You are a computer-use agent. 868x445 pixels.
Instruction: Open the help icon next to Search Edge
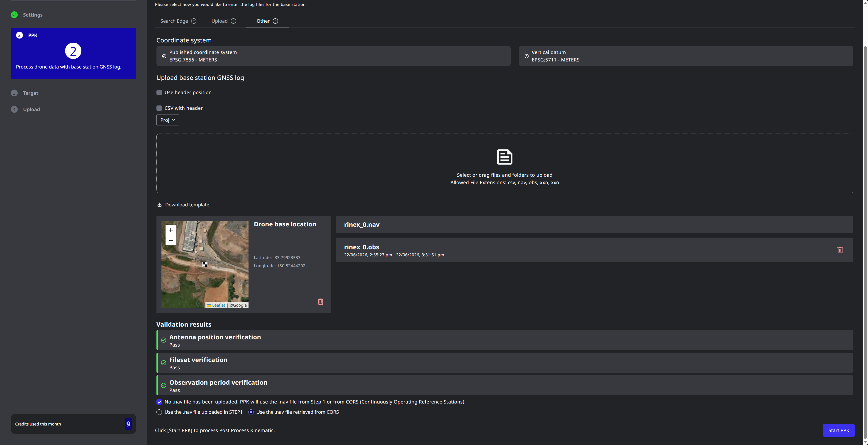(194, 21)
